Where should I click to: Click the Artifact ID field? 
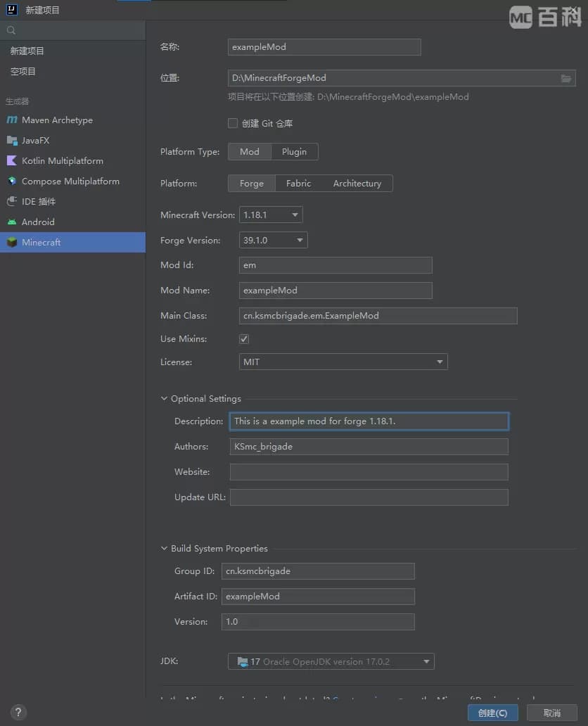(318, 597)
